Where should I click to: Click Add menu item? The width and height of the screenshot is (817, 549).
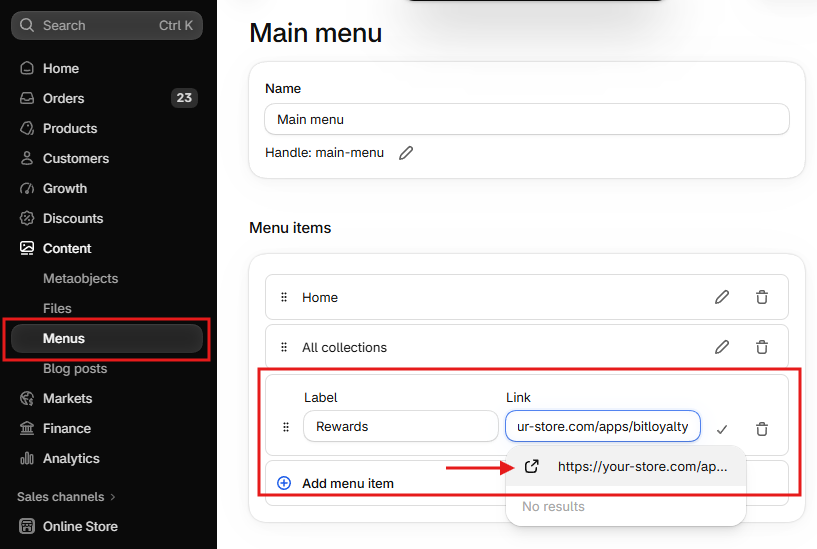click(348, 483)
